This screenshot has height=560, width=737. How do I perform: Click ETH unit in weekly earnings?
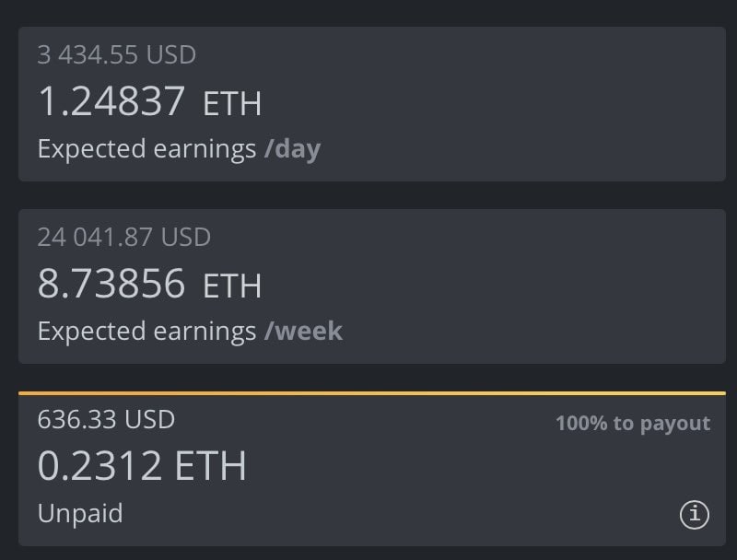coord(232,286)
